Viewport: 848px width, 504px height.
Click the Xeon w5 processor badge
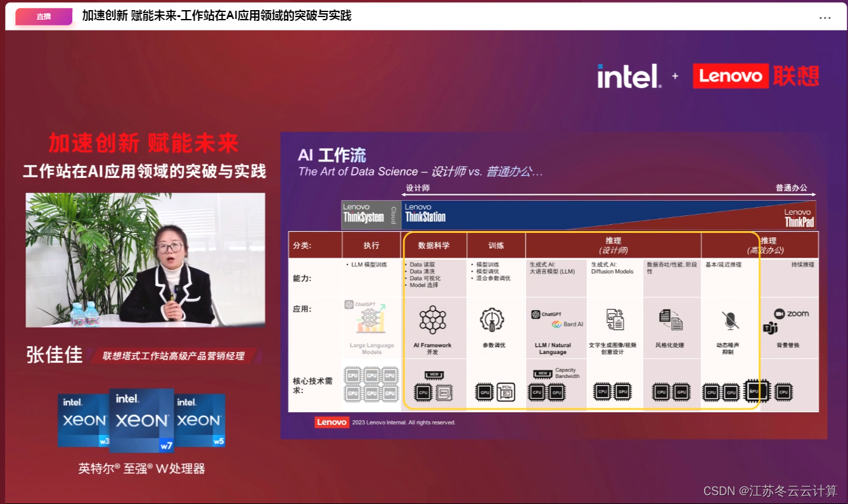pos(200,420)
